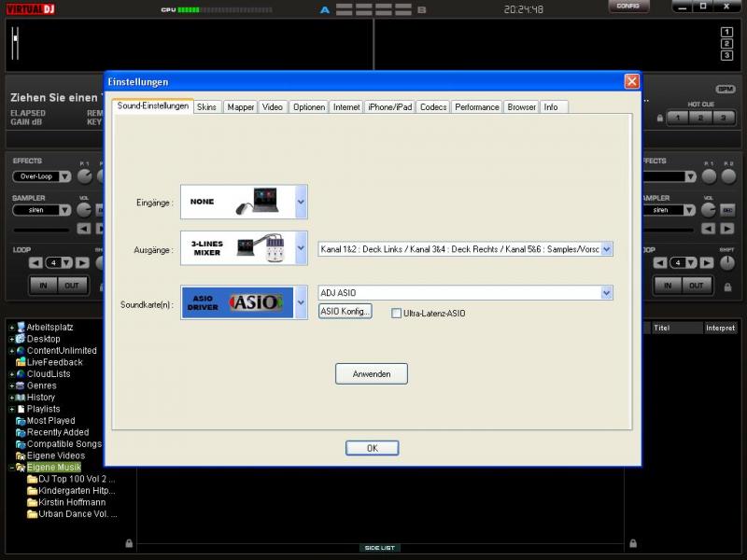The image size is (747, 560).
Task: Expand the Arbeitsplatz tree node
Action: 11,328
